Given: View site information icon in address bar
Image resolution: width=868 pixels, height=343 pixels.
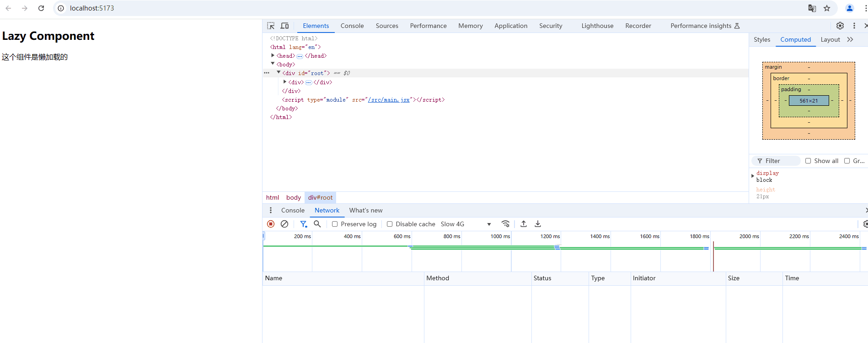Looking at the screenshot, I should 61,8.
